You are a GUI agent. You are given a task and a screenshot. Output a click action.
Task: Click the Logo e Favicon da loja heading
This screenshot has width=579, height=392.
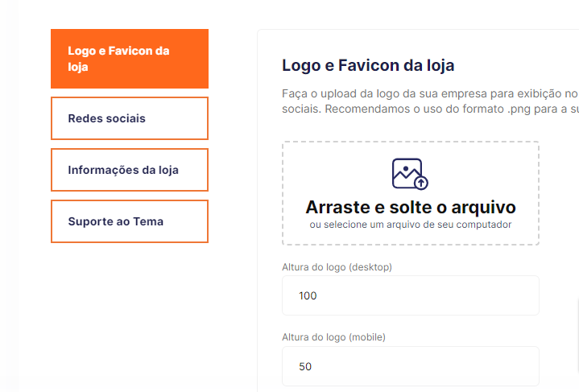(x=368, y=66)
